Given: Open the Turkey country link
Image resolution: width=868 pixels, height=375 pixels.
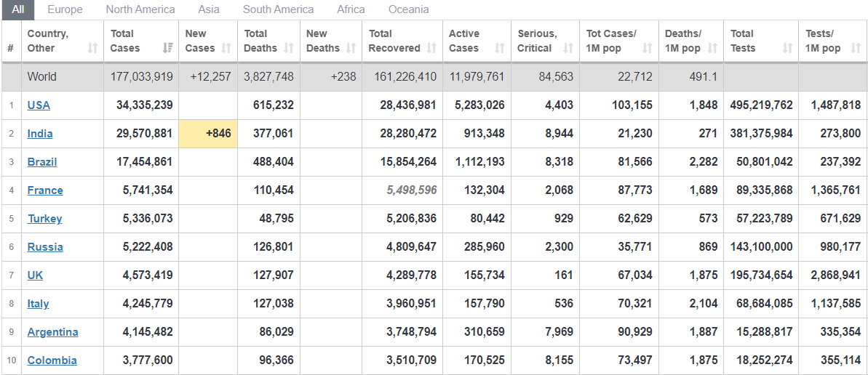Looking at the screenshot, I should click(45, 219).
